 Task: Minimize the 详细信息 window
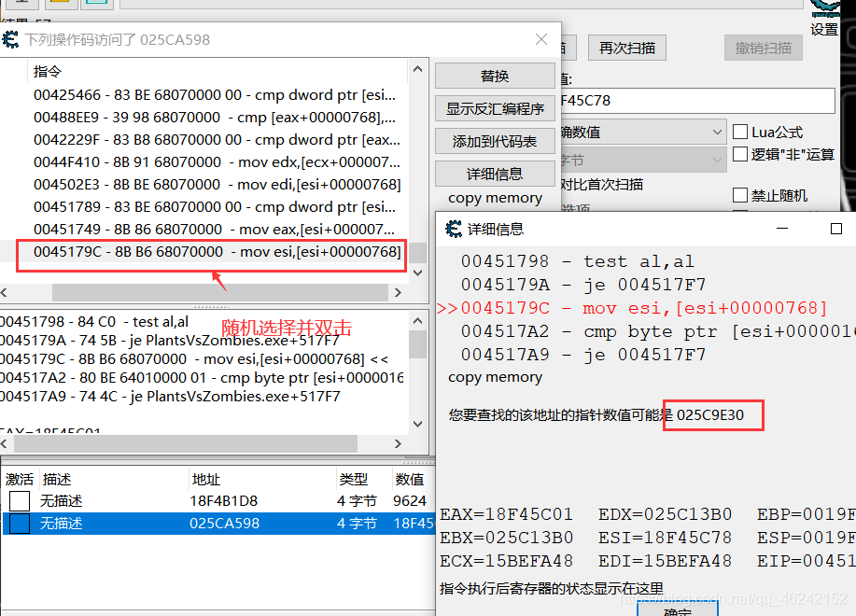(782, 229)
